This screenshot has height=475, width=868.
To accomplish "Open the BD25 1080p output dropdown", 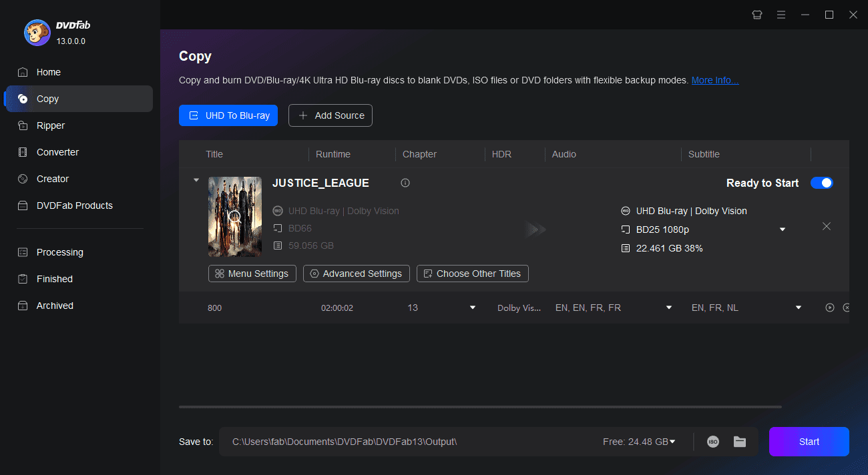I will tap(783, 229).
